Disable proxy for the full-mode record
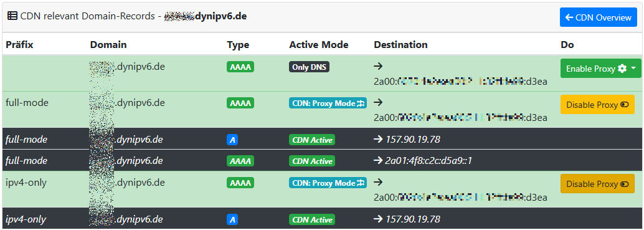 [597, 105]
